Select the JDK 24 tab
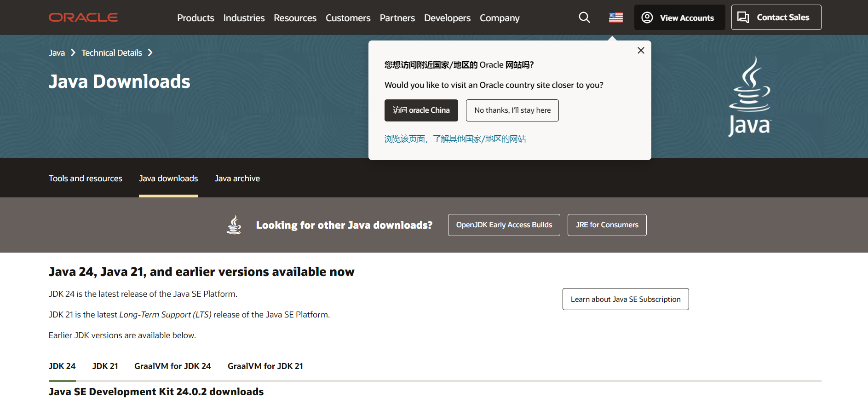The width and height of the screenshot is (868, 398). coord(62,366)
